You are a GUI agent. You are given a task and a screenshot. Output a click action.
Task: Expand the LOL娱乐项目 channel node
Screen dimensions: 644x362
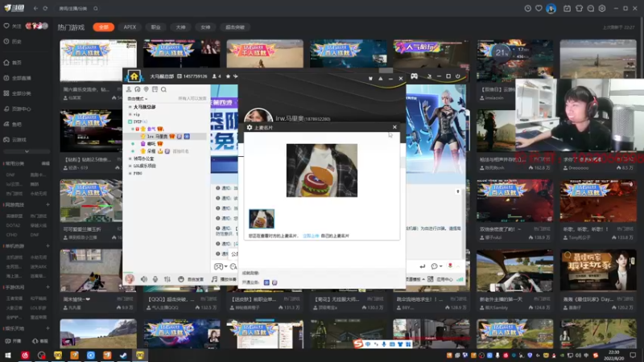(130, 166)
